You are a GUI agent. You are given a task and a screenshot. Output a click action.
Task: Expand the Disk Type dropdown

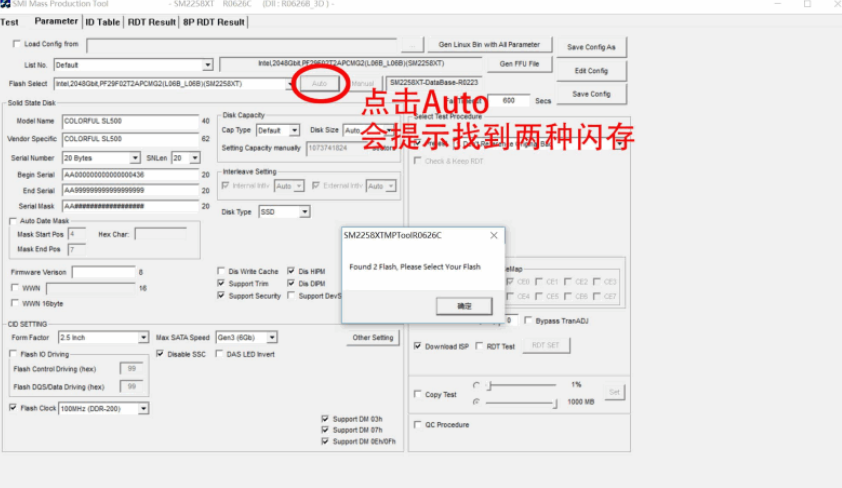pyautogui.click(x=304, y=212)
